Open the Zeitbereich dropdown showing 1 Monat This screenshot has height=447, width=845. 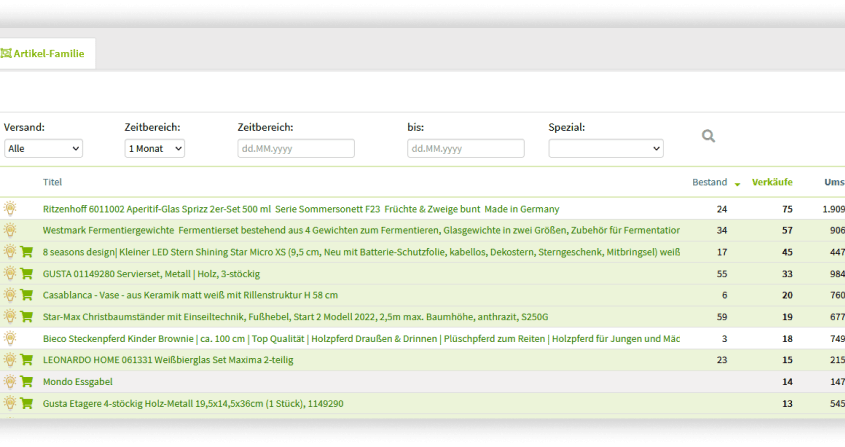click(x=155, y=148)
